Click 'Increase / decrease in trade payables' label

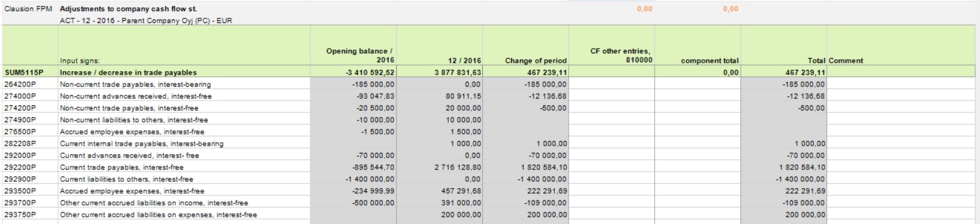pos(128,72)
